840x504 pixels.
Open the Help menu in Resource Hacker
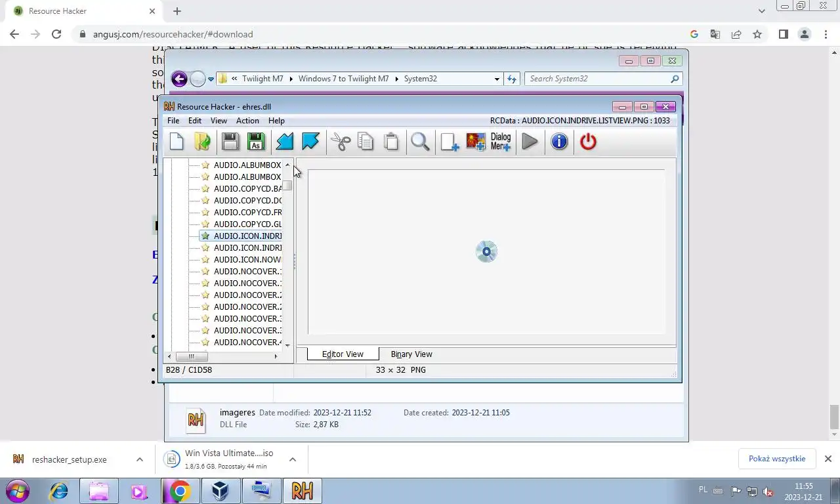pos(276,121)
